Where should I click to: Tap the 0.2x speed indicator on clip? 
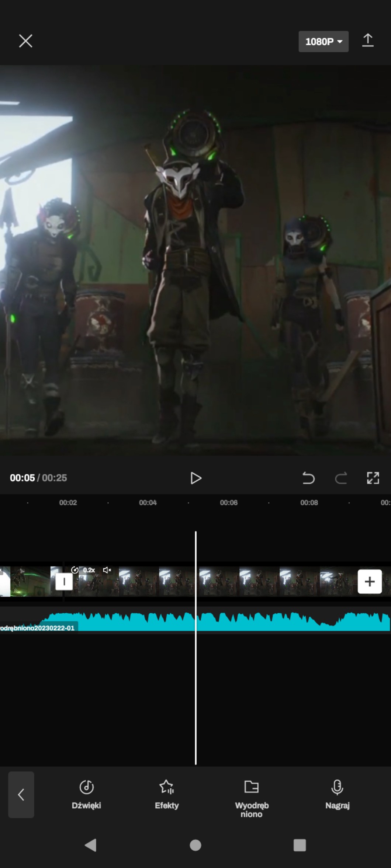click(84, 570)
